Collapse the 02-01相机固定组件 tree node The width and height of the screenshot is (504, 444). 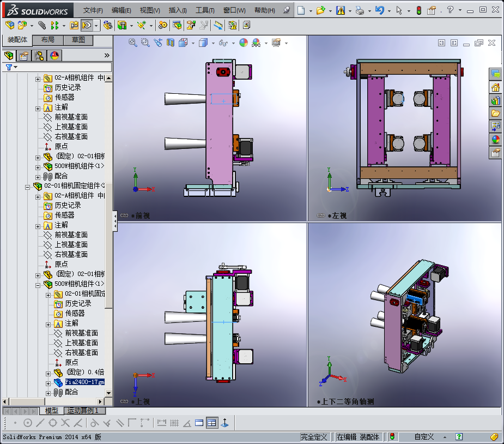tap(28, 187)
